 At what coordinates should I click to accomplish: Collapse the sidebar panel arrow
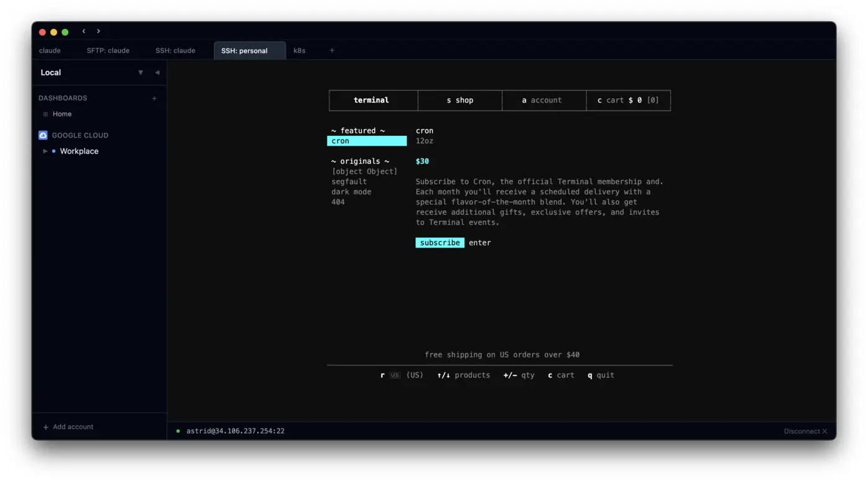[157, 73]
